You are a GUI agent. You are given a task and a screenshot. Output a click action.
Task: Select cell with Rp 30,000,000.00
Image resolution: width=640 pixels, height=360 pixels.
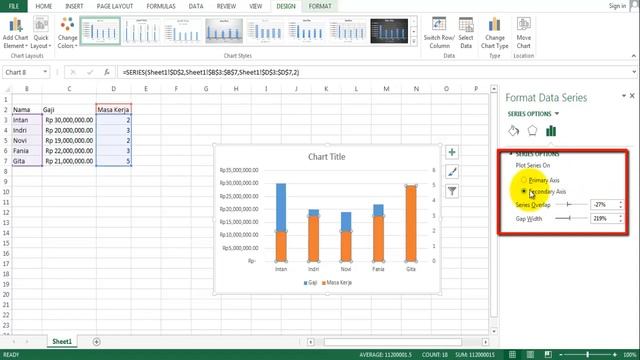(69, 120)
